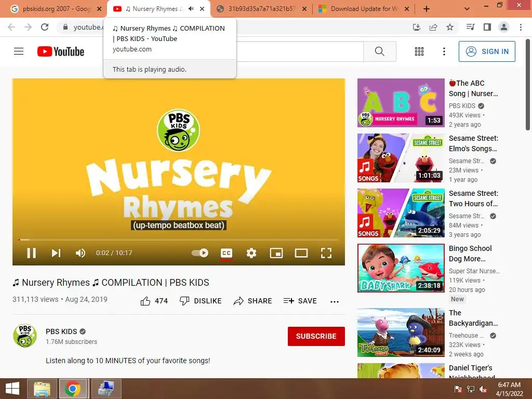Enter full screen mode
This screenshot has width=532, height=399.
326,253
